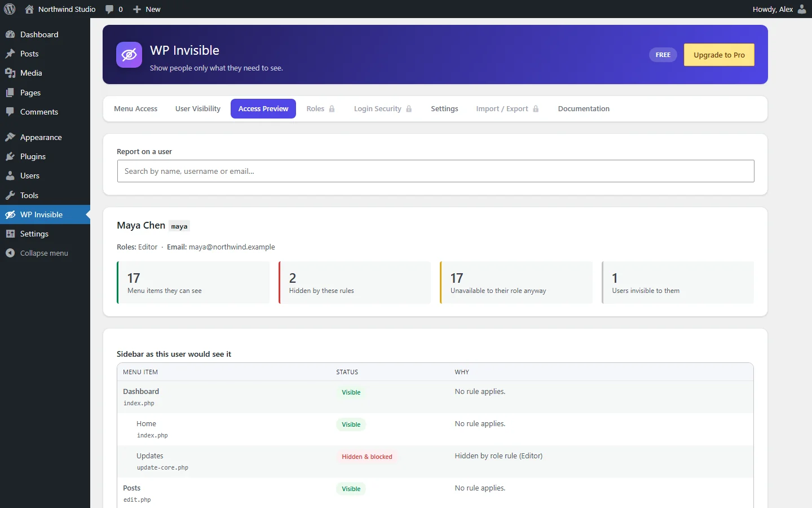Click the Hidden & blocked status badge
812x508 pixels.
367,457
